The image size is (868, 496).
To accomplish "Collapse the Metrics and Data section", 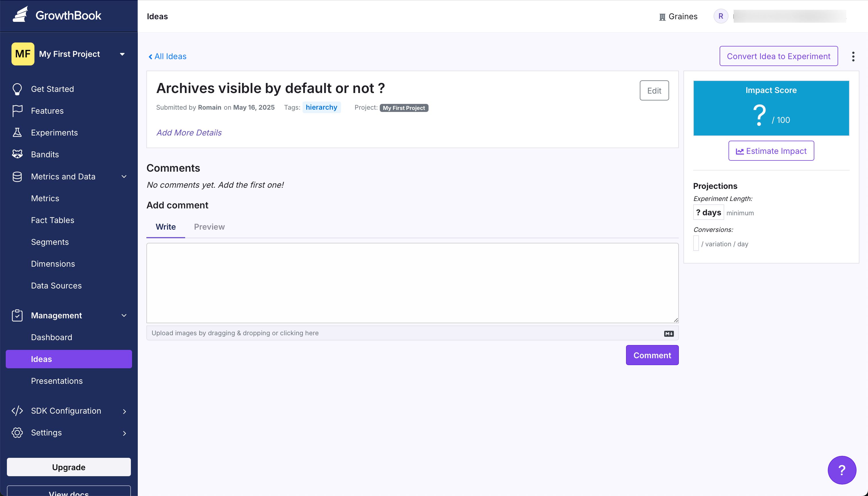I will [x=124, y=177].
